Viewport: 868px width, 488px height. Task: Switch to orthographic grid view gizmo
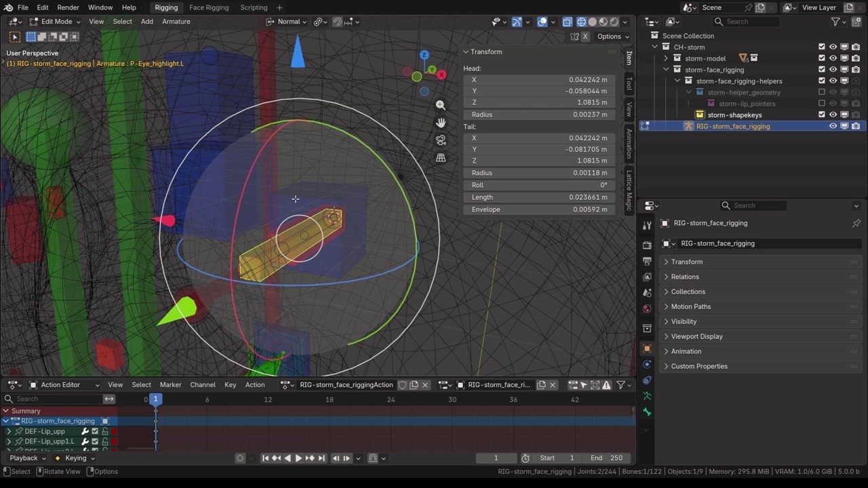[x=441, y=158]
